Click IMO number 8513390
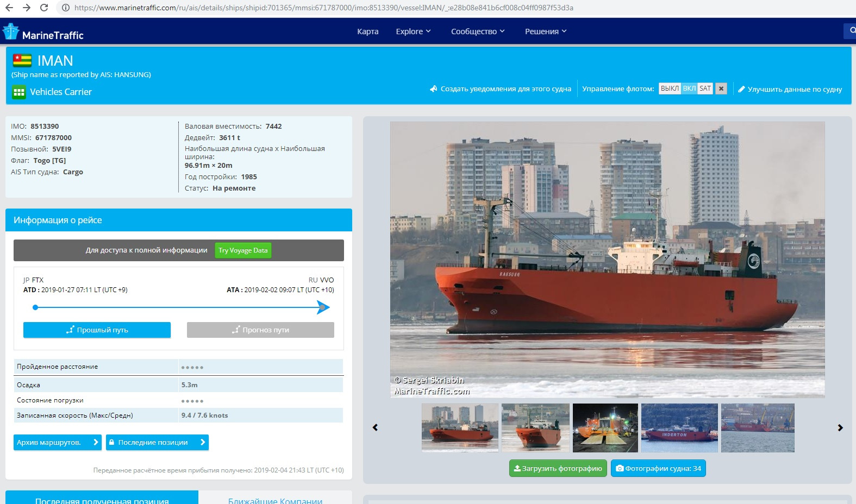This screenshot has height=504, width=856. pyautogui.click(x=45, y=126)
